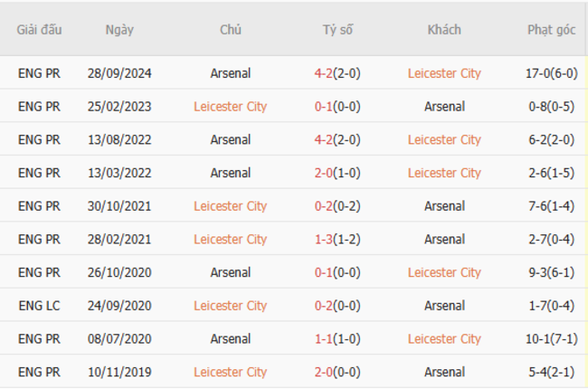Image resolution: width=588 pixels, height=389 pixels.
Task: Click the 1-1 draw score from 08/07/2020
Action: point(326,338)
